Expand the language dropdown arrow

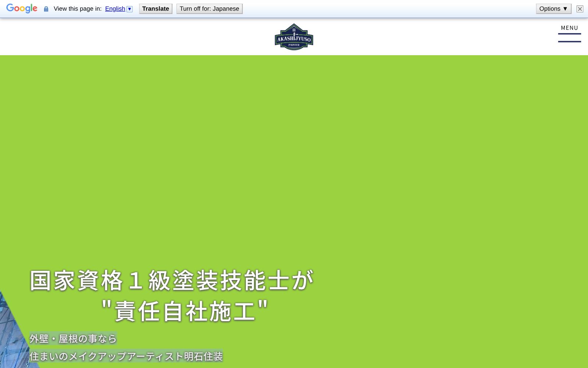(x=129, y=9)
